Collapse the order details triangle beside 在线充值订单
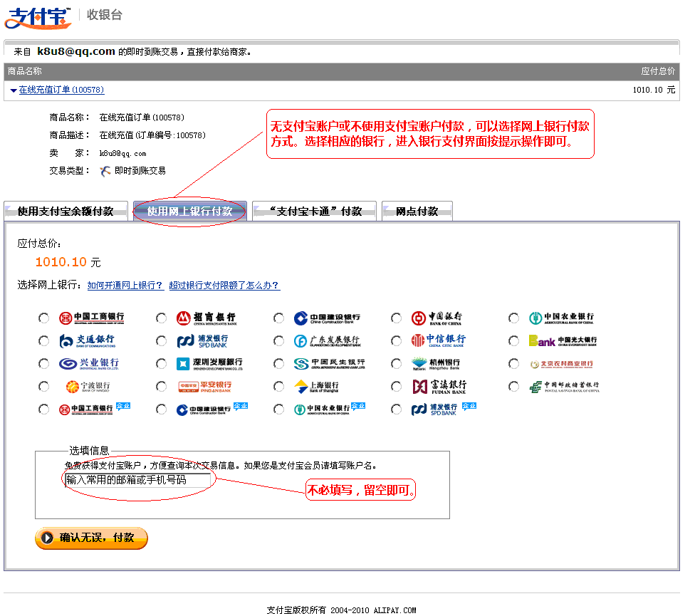 (x=14, y=90)
